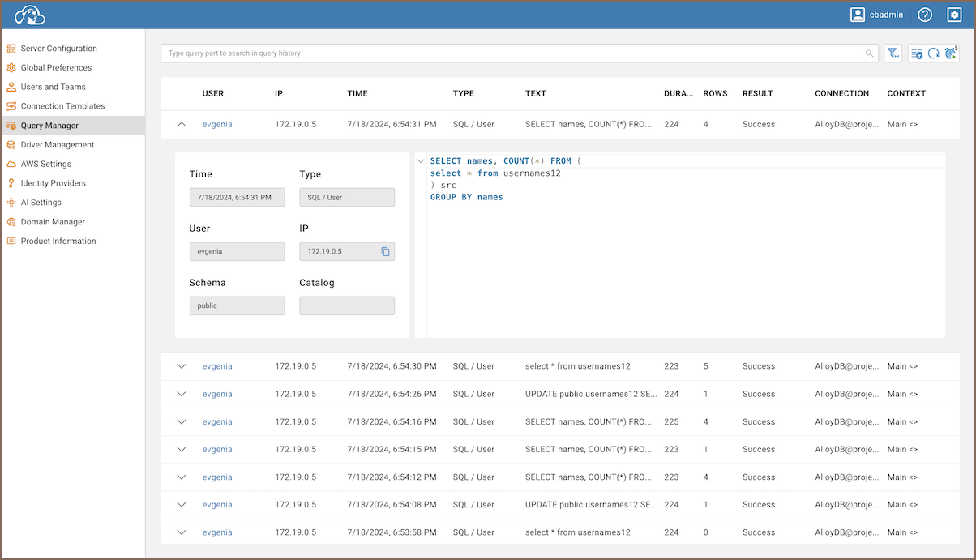Collapse the expanded 6:54:31 PM query row
This screenshot has height=560, width=976.
tap(182, 125)
